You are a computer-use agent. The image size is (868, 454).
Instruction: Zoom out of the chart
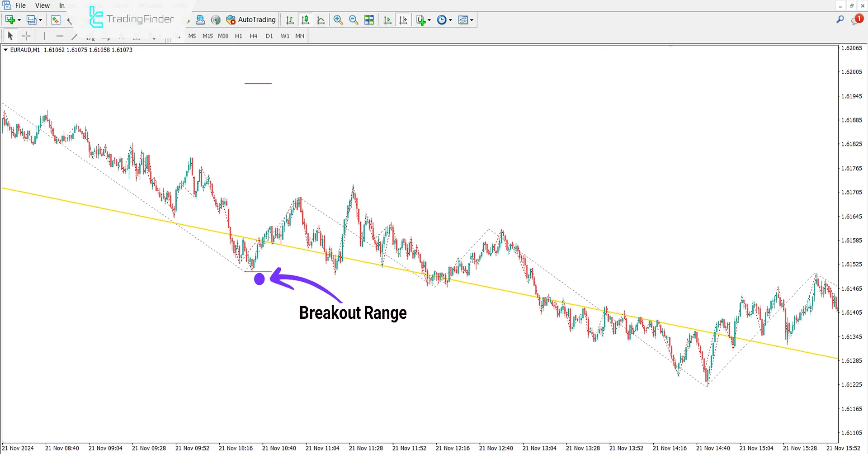(354, 20)
